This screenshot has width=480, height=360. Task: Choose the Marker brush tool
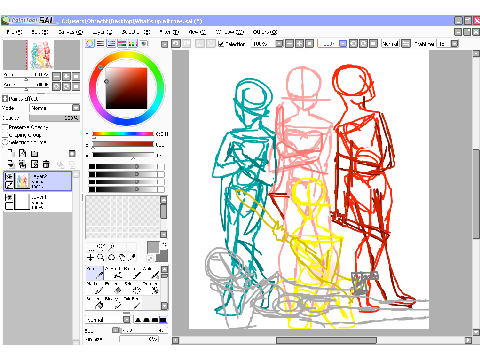(x=95, y=288)
